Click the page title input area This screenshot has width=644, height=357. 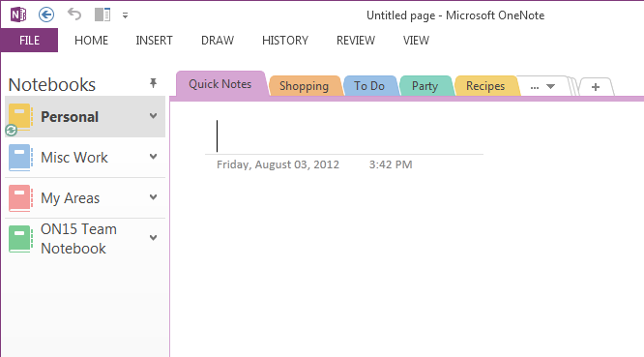pos(344,136)
